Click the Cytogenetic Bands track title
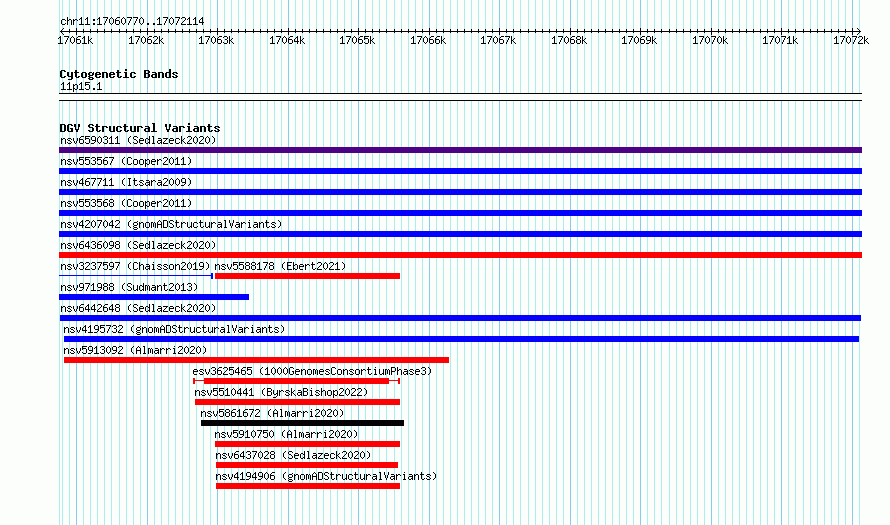This screenshot has width=890, height=525. [119, 74]
